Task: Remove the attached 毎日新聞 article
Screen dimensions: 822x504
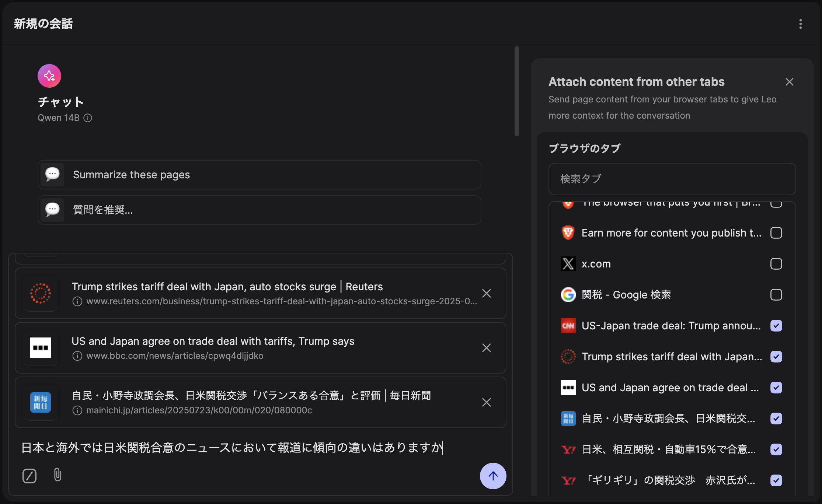Action: point(486,402)
